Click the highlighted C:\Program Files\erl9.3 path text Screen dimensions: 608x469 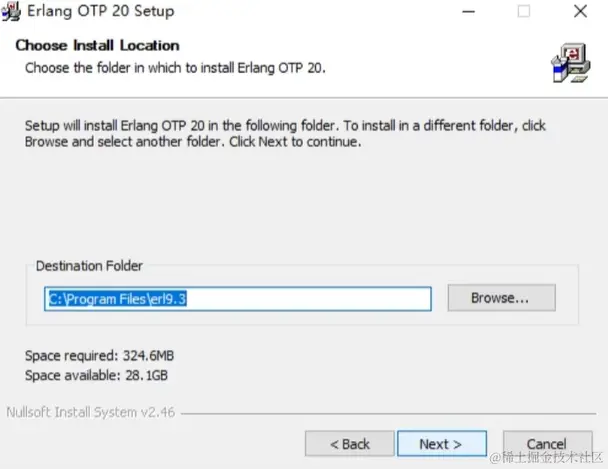pyautogui.click(x=125, y=298)
